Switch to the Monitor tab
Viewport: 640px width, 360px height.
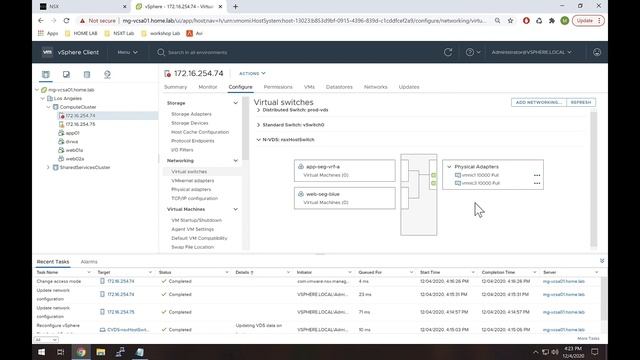208,87
